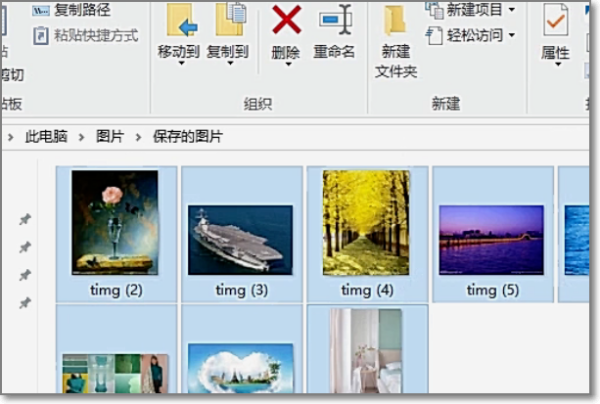Click the Rename (重命名) icon

coord(335,20)
